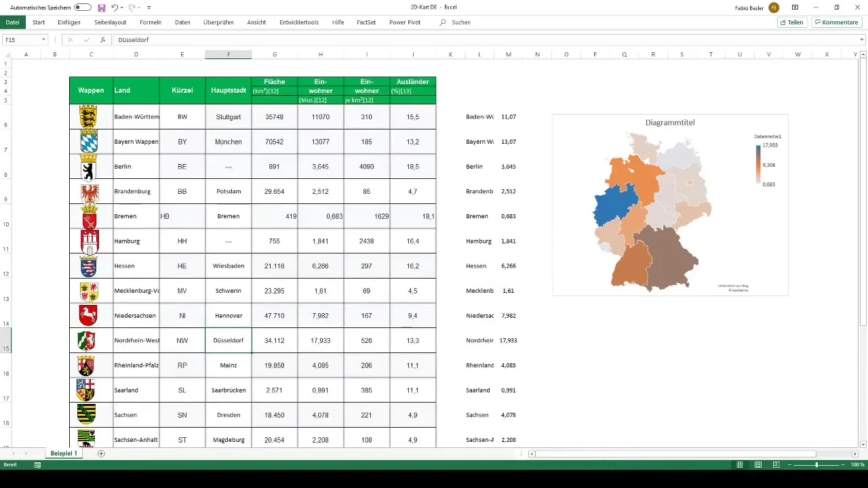This screenshot has height=488, width=868.
Task: Go to the Überprüfen tab
Action: [x=218, y=22]
